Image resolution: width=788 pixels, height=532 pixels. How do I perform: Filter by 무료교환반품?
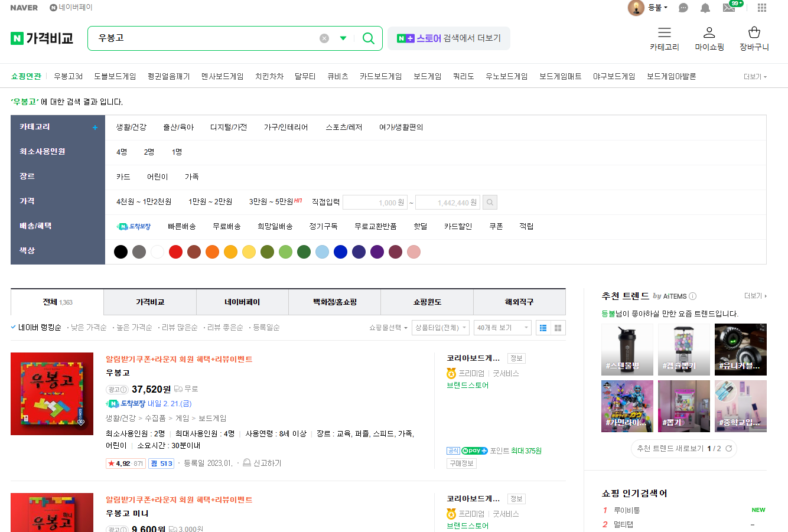pos(376,227)
